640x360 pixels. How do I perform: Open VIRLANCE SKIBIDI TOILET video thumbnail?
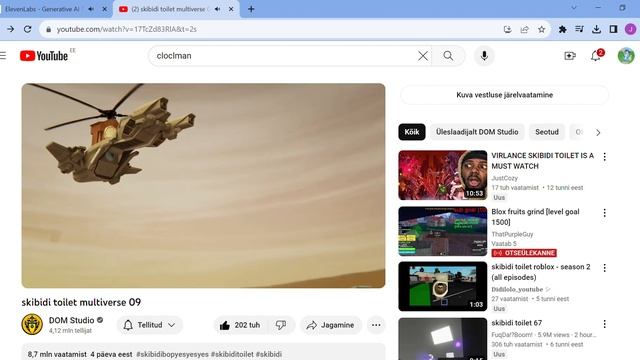point(443,175)
